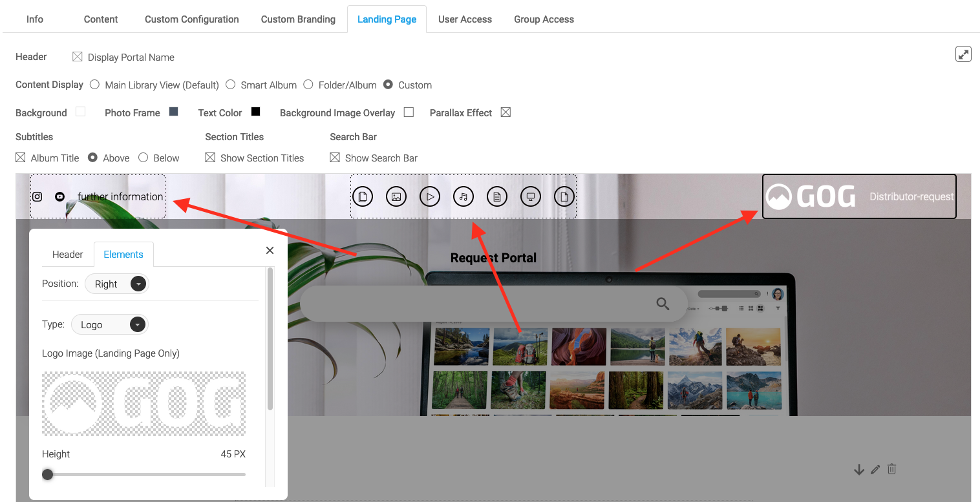The image size is (980, 502).
Task: Select the music note audio filter icon
Action: [x=463, y=196]
